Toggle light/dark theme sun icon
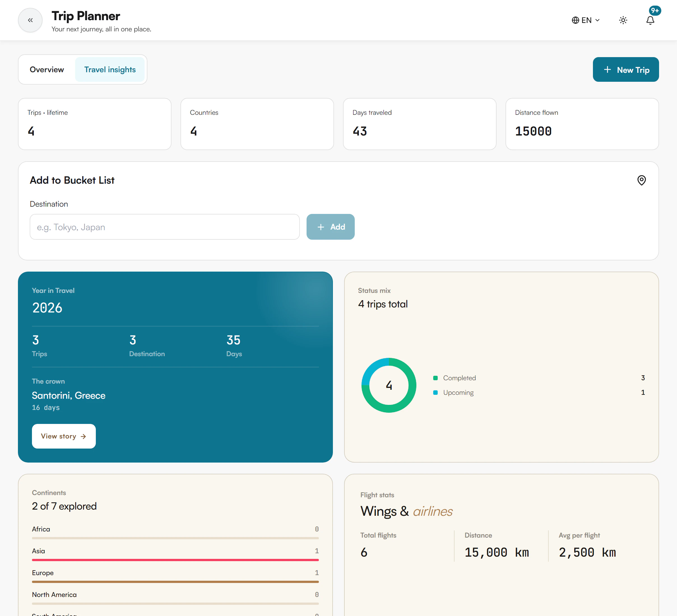The image size is (677, 616). point(623,20)
